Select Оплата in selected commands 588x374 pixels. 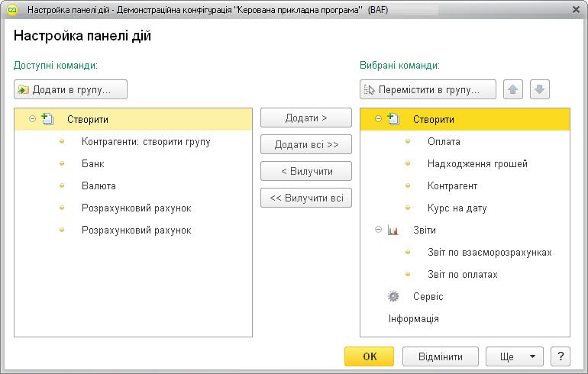click(465, 141)
